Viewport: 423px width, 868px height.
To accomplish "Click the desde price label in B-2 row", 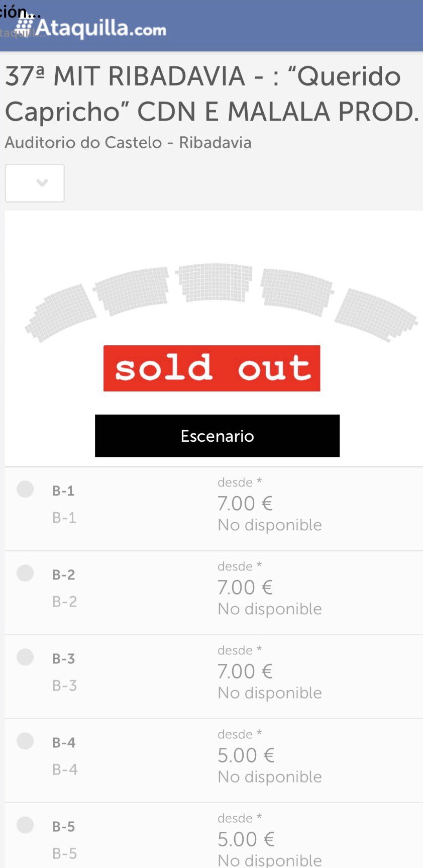I will click(238, 566).
